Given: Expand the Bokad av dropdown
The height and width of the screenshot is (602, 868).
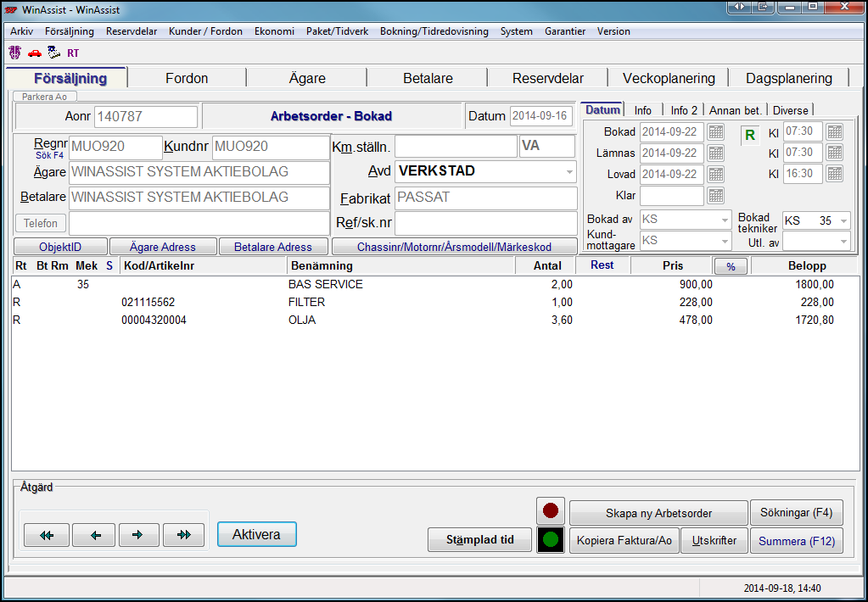Looking at the screenshot, I should point(725,220).
